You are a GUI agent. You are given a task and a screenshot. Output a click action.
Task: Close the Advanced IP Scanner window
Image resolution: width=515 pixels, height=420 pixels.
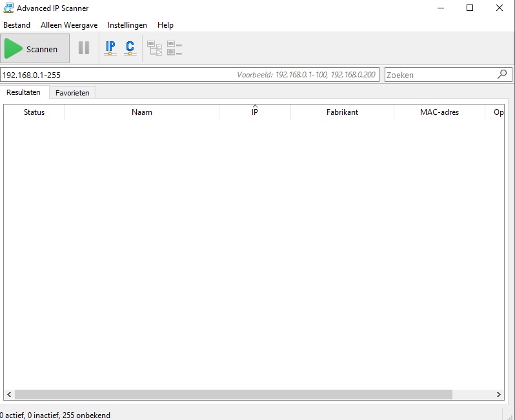pyautogui.click(x=500, y=8)
